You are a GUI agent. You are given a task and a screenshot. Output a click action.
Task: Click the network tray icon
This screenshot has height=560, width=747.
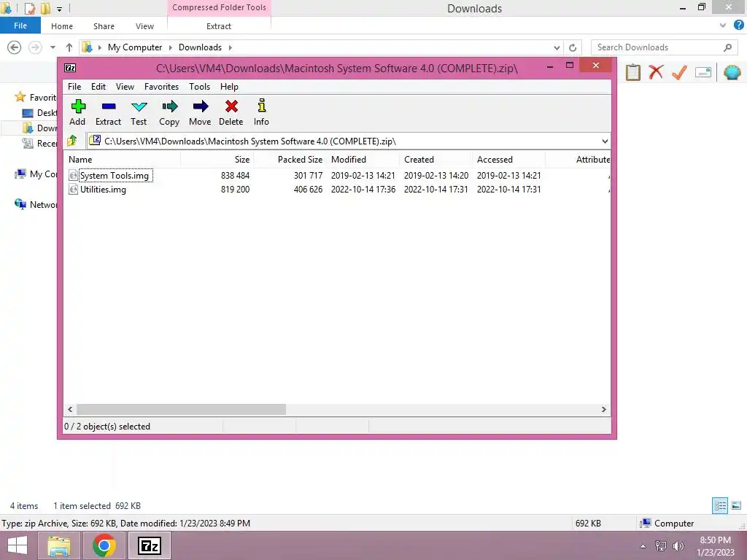(x=661, y=545)
